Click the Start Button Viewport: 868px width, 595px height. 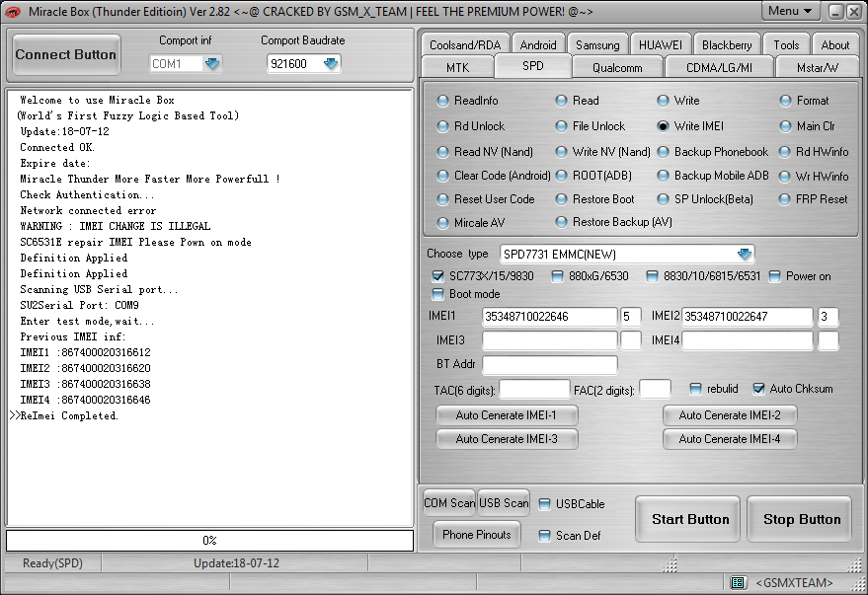coord(687,519)
